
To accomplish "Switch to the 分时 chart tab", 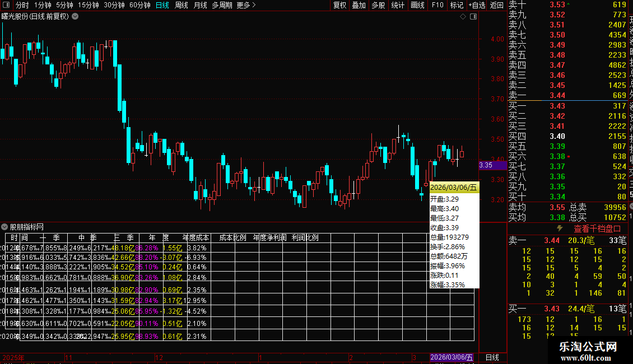I will (22, 5).
